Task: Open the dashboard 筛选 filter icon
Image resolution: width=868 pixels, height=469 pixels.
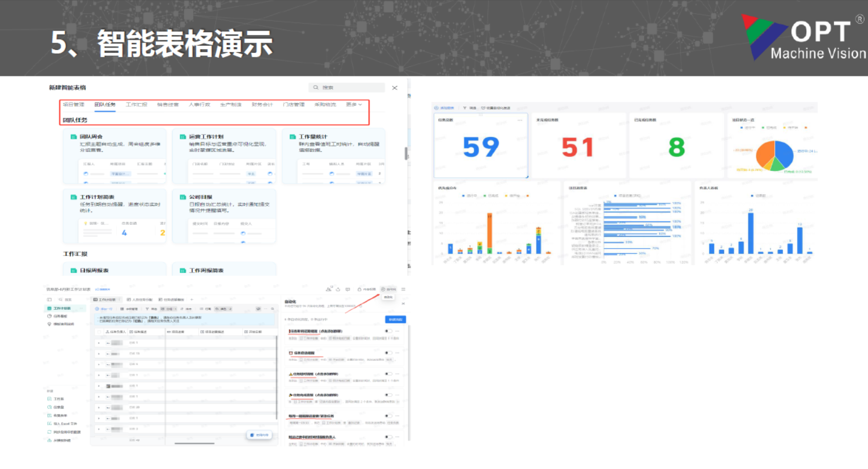Action: 465,108
